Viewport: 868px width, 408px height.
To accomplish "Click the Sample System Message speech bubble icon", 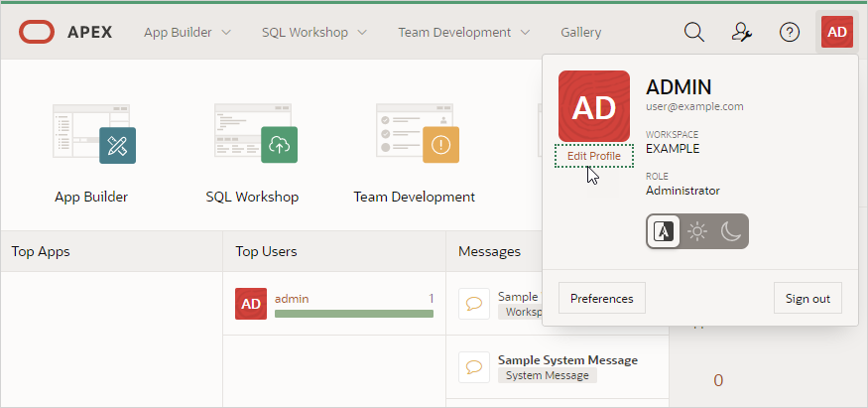I will click(x=474, y=367).
